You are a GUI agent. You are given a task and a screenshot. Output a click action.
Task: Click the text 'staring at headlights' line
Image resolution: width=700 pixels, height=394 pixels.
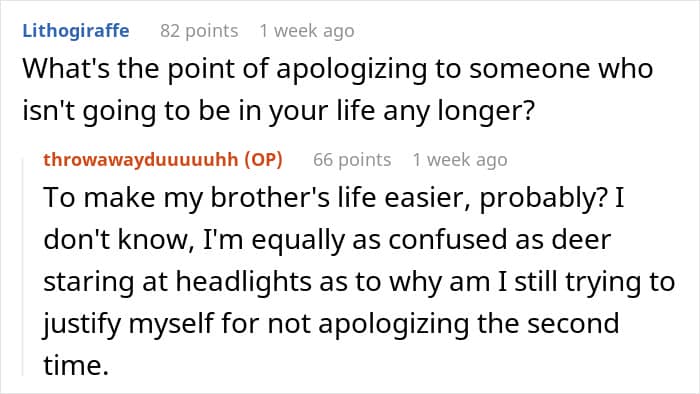point(177,282)
